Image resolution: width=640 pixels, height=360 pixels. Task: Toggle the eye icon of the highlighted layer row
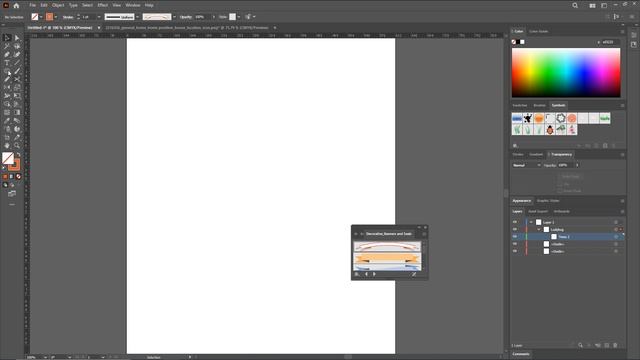point(515,237)
